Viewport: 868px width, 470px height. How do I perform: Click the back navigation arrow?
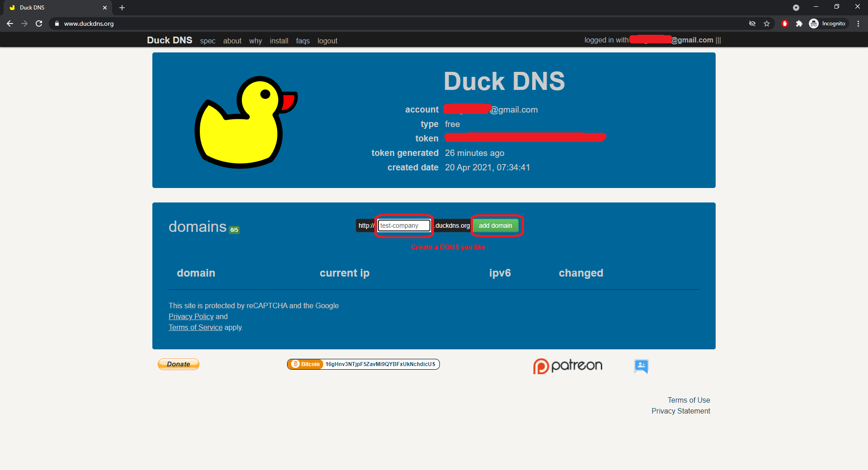coord(10,23)
